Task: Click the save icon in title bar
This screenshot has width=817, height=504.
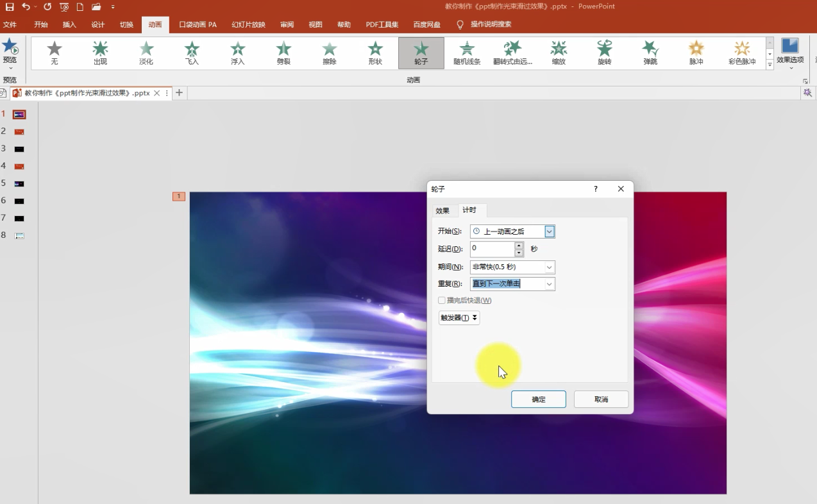Action: coord(10,6)
